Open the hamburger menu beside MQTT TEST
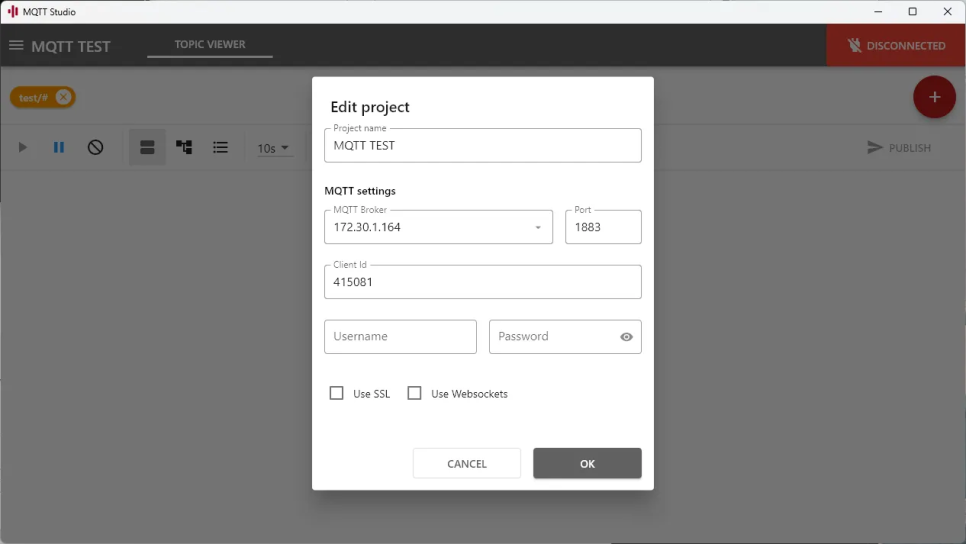Image resolution: width=966 pixels, height=544 pixels. [x=16, y=46]
